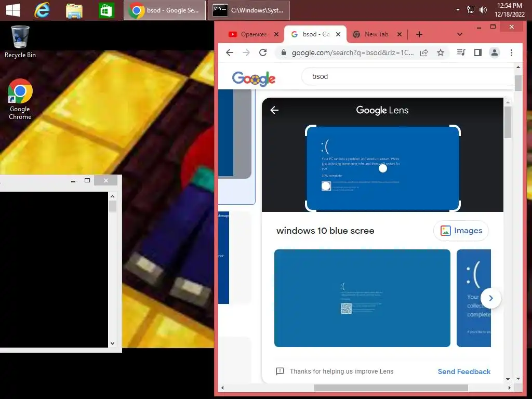
Task: Open the volume tray icon
Action: pyautogui.click(x=483, y=10)
